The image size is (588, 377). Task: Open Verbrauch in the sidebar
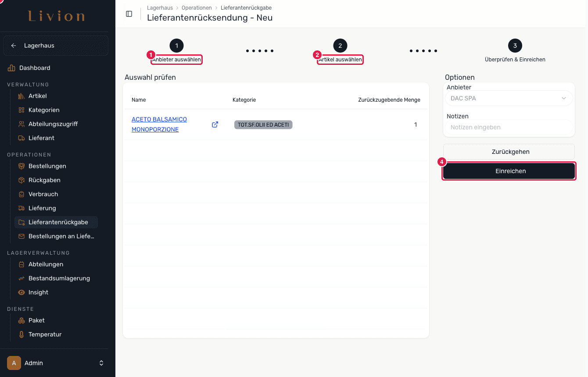point(43,194)
